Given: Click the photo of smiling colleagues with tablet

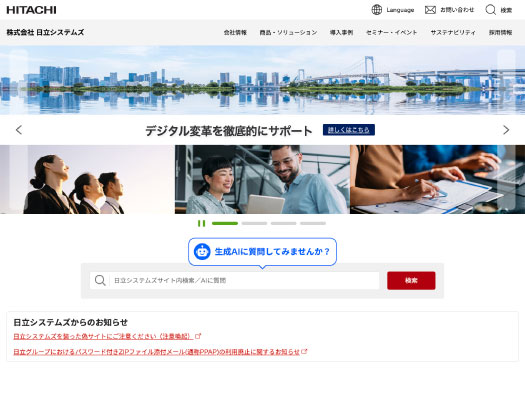Looking at the screenshot, I should pyautogui.click(x=262, y=179).
